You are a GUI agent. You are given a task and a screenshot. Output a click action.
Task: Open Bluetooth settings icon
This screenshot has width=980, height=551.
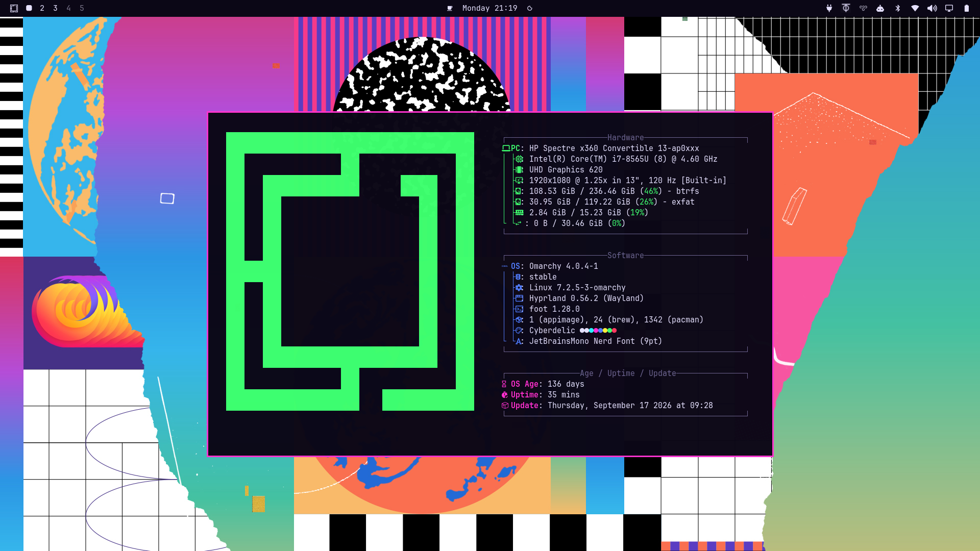(898, 8)
